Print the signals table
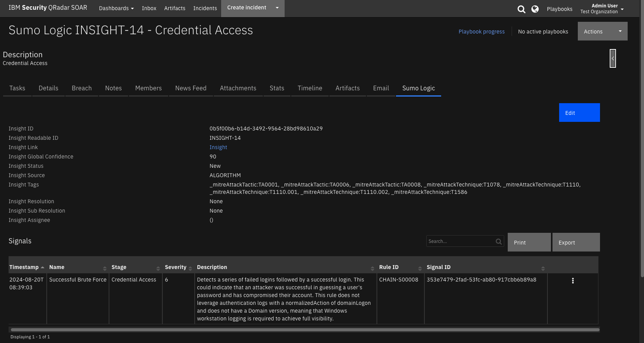The height and width of the screenshot is (343, 644). point(529,242)
